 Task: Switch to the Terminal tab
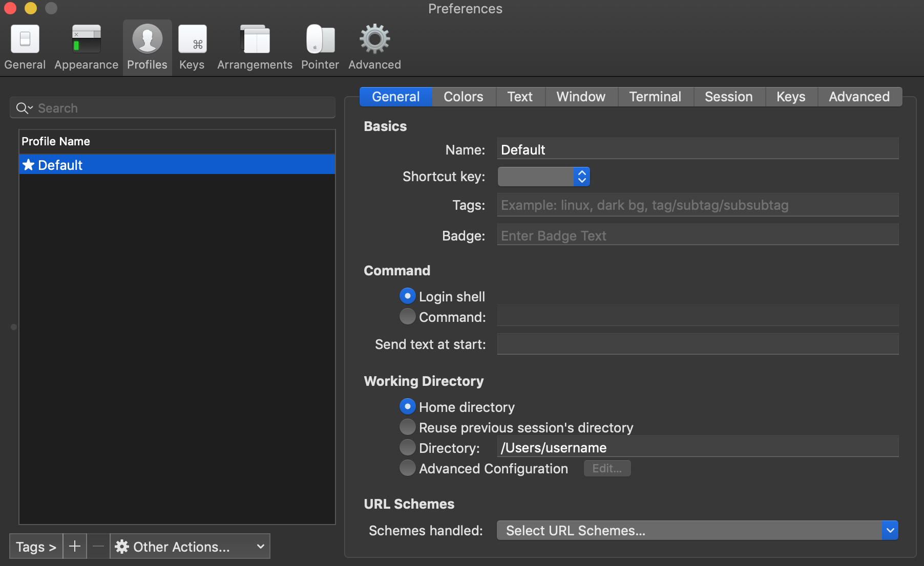point(655,97)
